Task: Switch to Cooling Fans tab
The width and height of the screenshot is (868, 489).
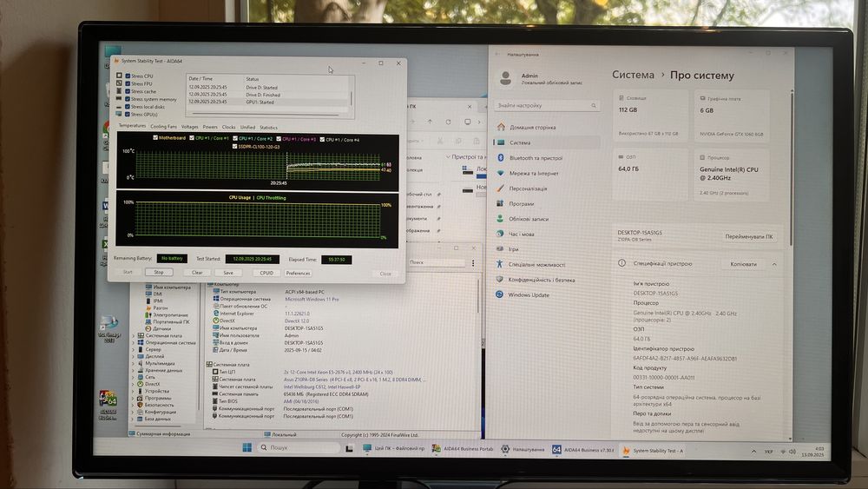Action: point(163,127)
